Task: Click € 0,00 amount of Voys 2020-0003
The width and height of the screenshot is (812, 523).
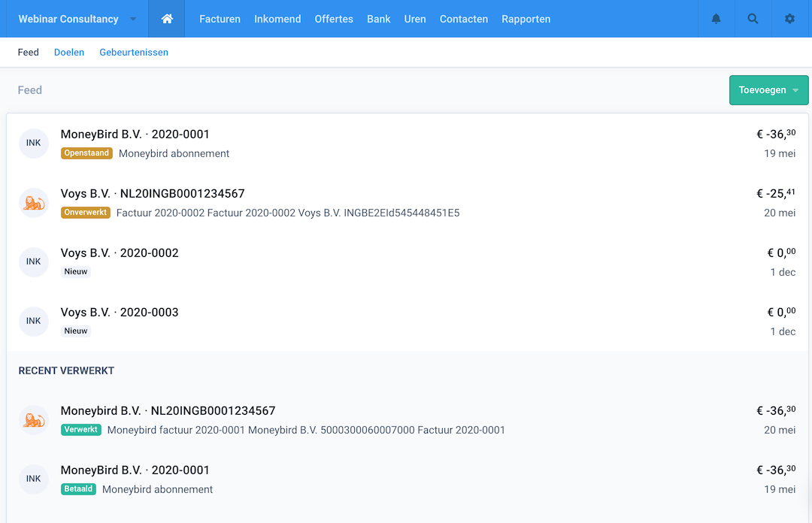Action: pos(781,312)
